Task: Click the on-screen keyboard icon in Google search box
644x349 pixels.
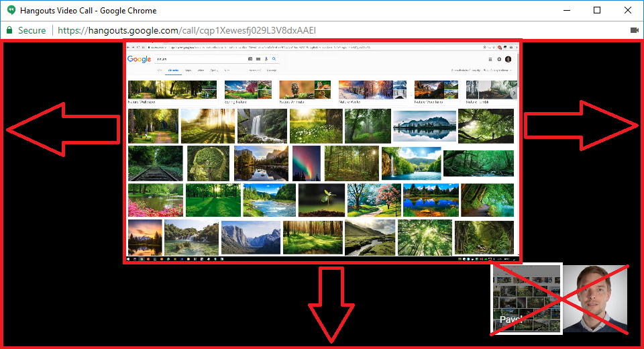Action: click(x=258, y=59)
